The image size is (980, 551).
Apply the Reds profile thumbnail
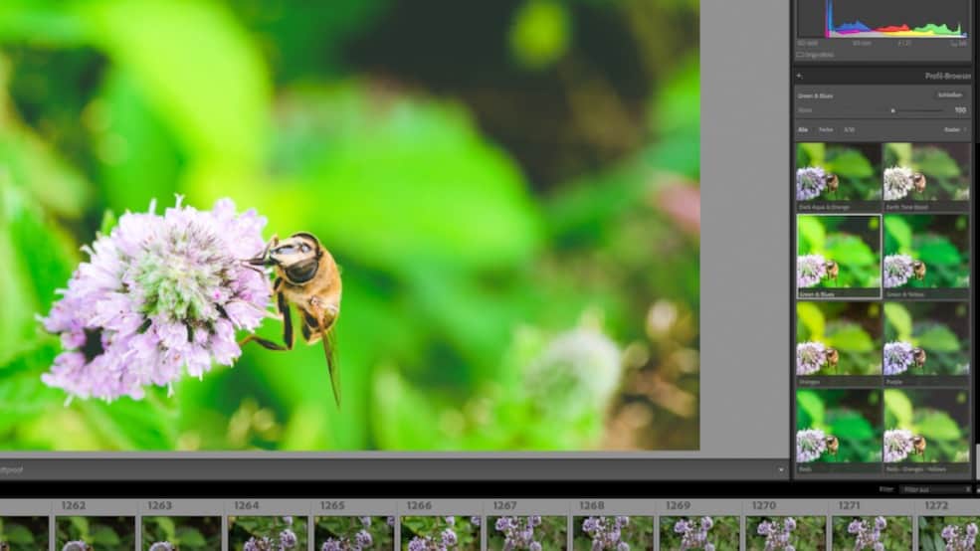(x=838, y=431)
